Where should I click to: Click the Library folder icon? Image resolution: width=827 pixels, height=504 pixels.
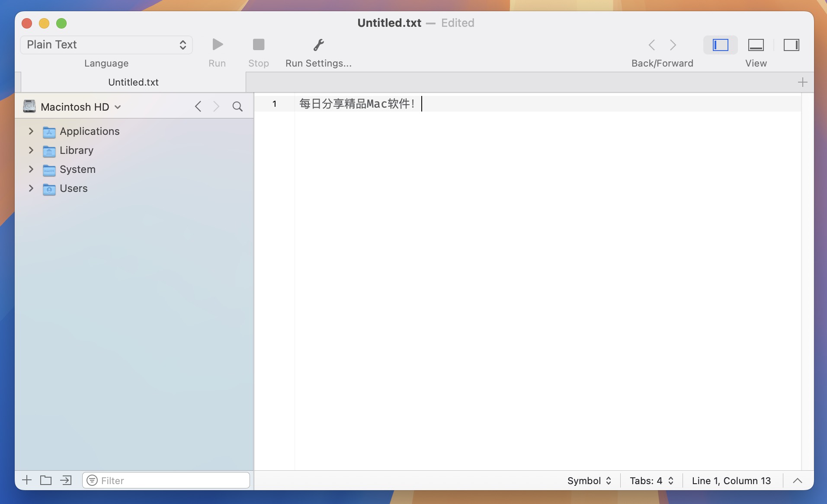point(49,151)
